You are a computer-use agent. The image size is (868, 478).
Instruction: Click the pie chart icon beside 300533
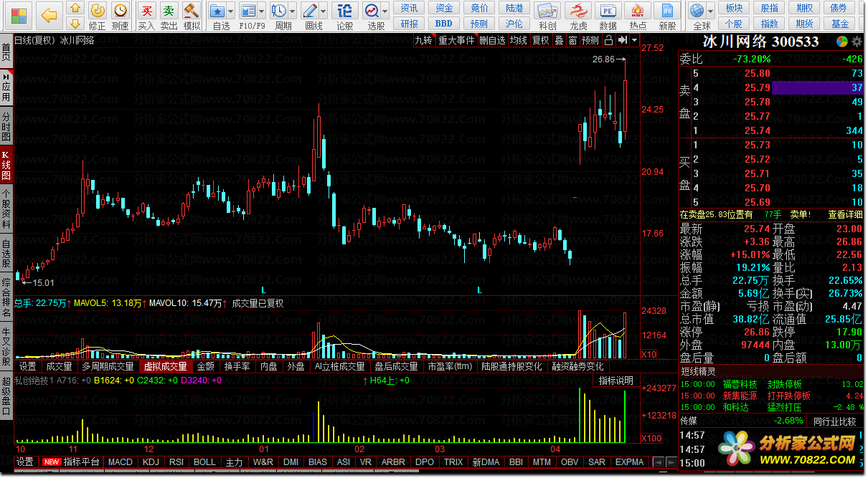(x=841, y=42)
